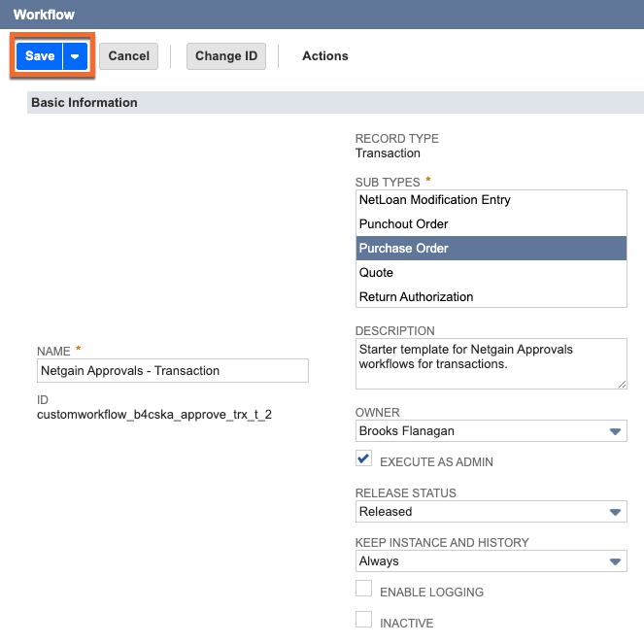
Task: Open the Actions menu
Action: pos(324,56)
